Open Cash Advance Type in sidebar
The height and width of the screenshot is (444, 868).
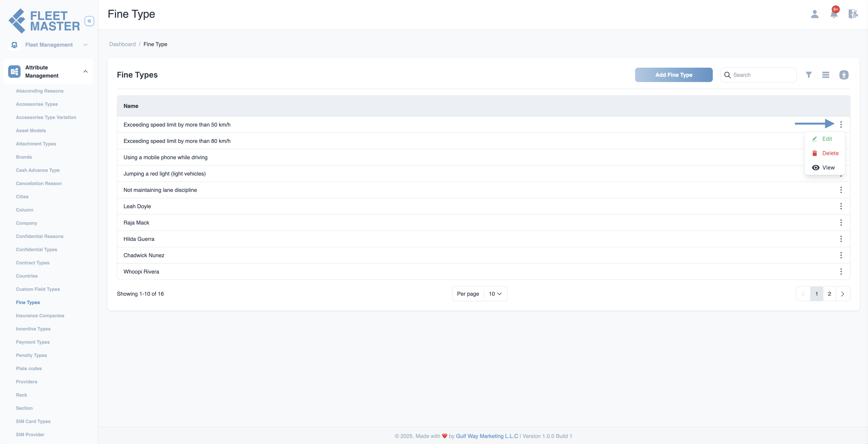coord(38,170)
